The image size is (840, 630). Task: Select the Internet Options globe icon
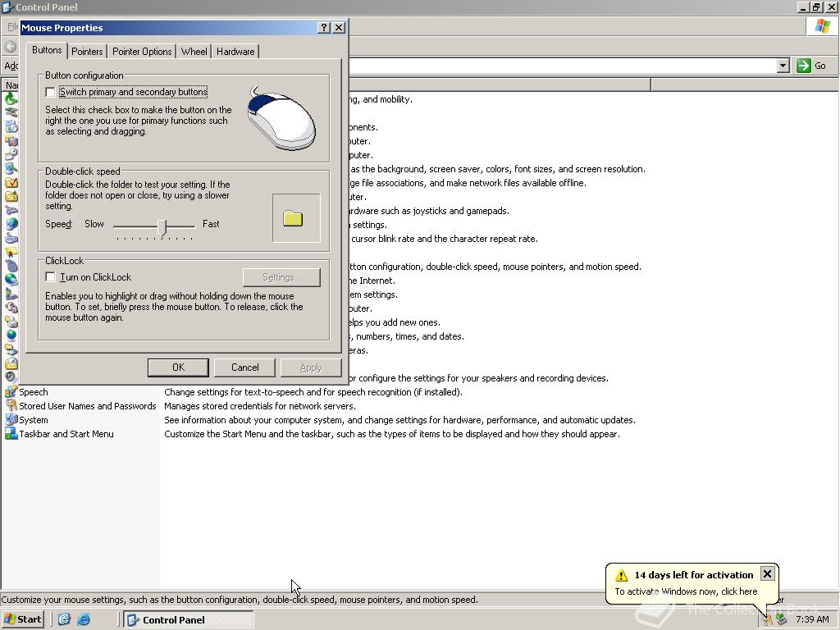point(11,225)
